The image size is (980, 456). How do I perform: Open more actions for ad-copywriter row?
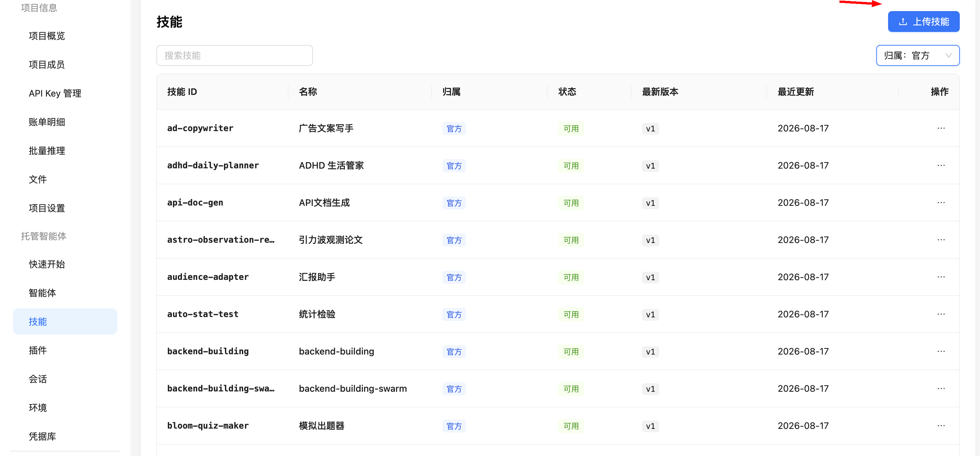[941, 128]
